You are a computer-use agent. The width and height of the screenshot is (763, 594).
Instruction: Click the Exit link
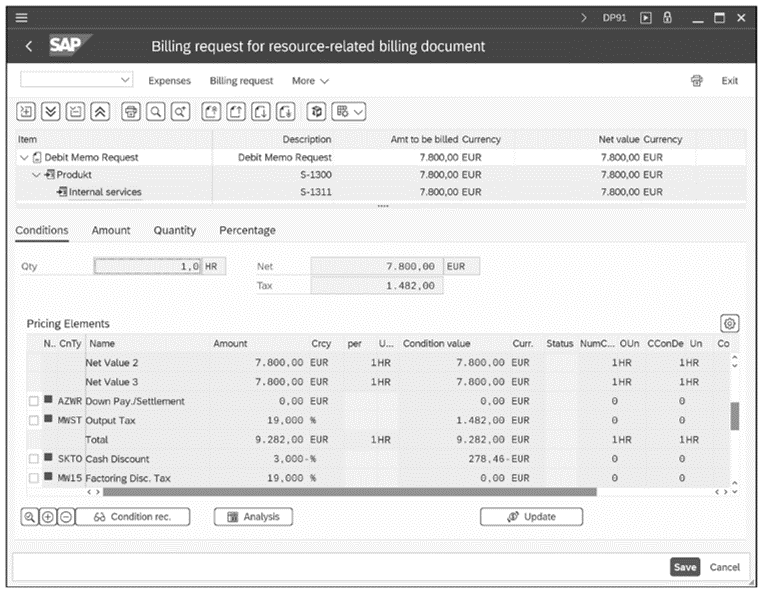(x=729, y=81)
